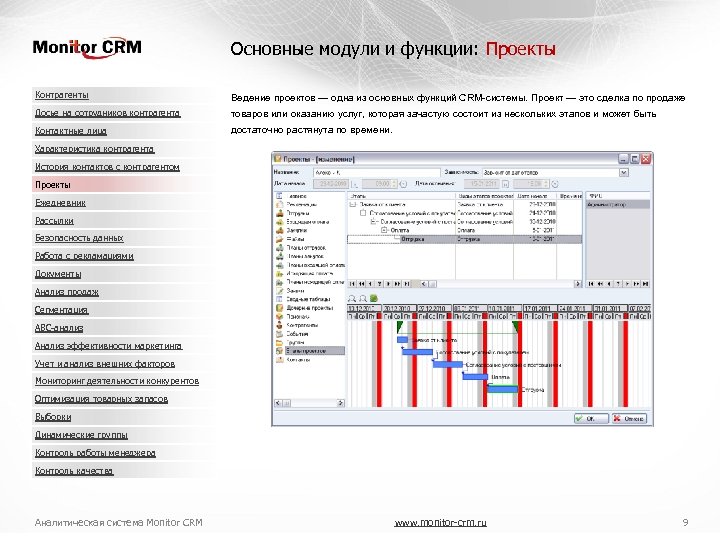Go to first record in stages navigator
Viewport: 720px width, 540px height.
[x=352, y=284]
